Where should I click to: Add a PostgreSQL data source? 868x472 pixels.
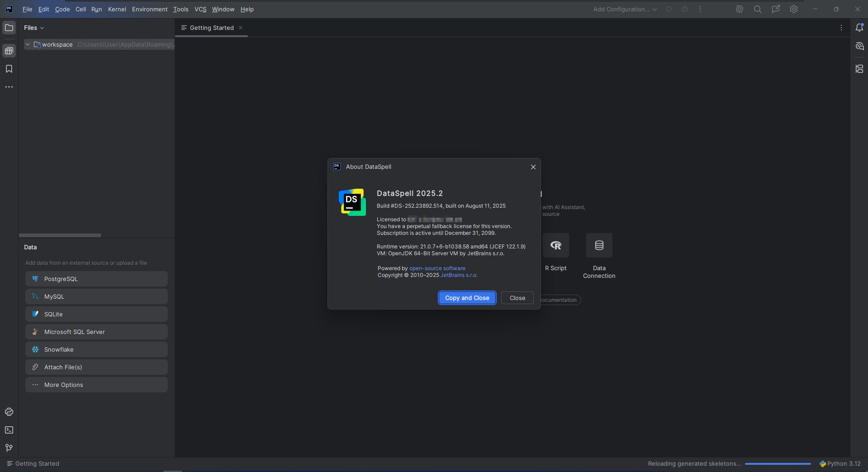point(96,279)
